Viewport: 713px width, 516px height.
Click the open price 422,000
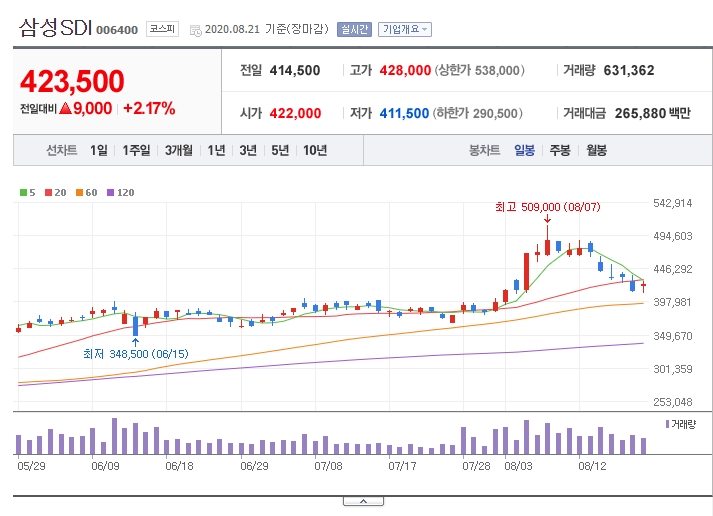click(x=295, y=113)
